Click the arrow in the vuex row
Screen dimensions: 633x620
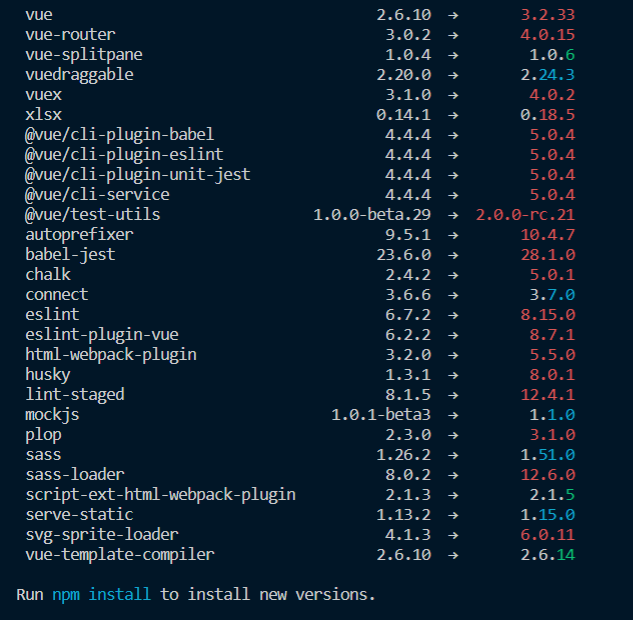tap(454, 94)
